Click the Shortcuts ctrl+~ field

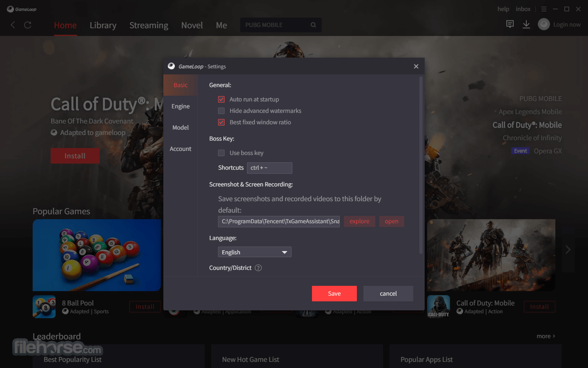[x=269, y=168]
